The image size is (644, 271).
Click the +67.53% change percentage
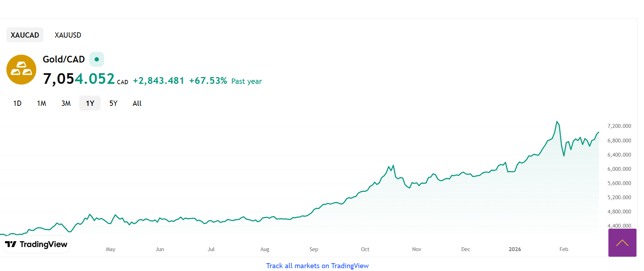coord(208,81)
